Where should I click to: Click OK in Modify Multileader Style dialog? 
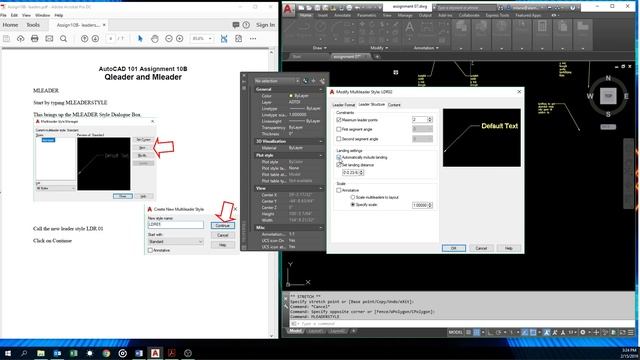pos(453,248)
